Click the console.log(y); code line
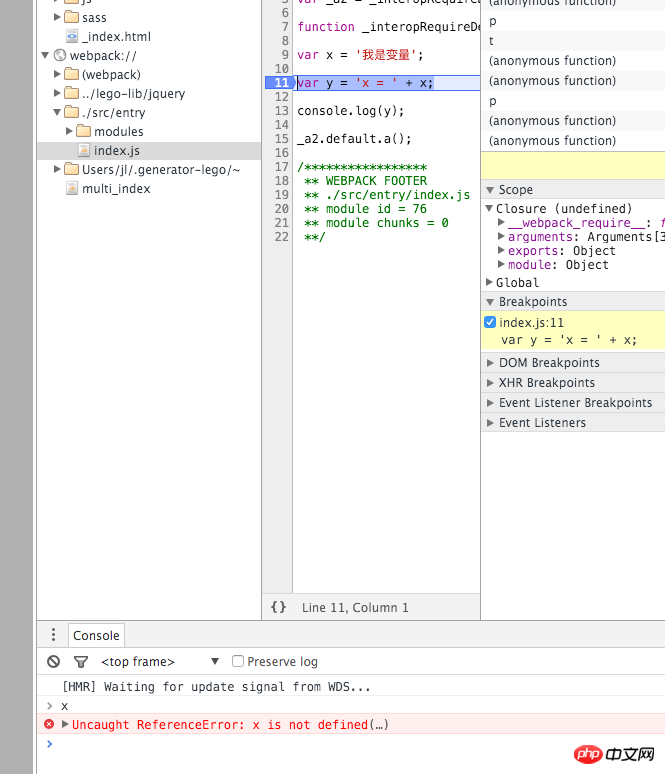665x774 pixels. click(351, 111)
